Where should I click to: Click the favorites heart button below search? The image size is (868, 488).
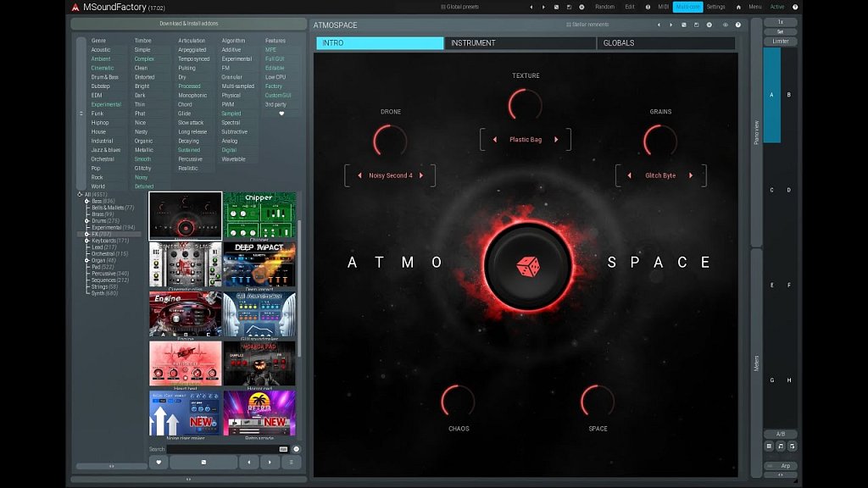point(158,462)
